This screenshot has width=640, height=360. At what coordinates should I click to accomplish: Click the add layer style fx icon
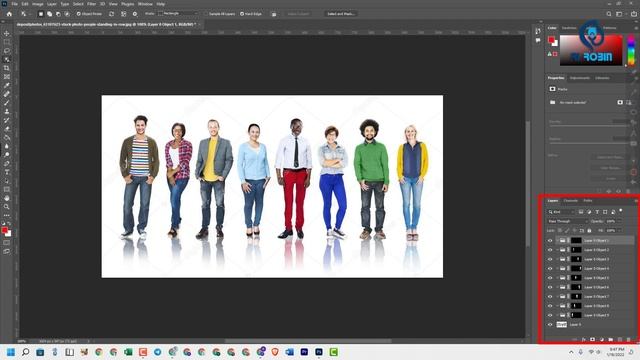point(584,340)
